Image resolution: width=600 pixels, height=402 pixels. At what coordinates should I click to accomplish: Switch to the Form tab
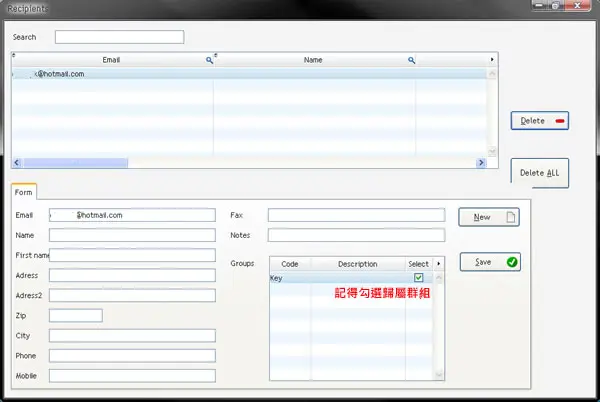(24, 192)
